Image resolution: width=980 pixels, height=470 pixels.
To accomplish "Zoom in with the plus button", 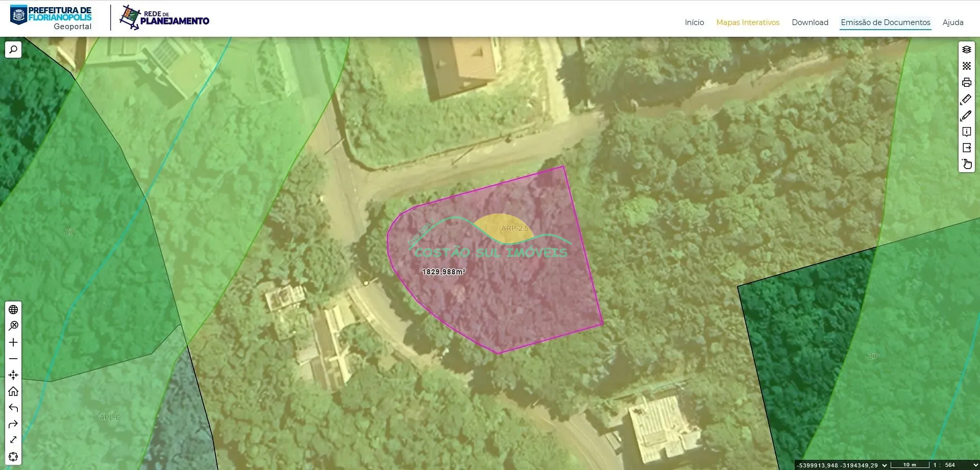I will [13, 342].
